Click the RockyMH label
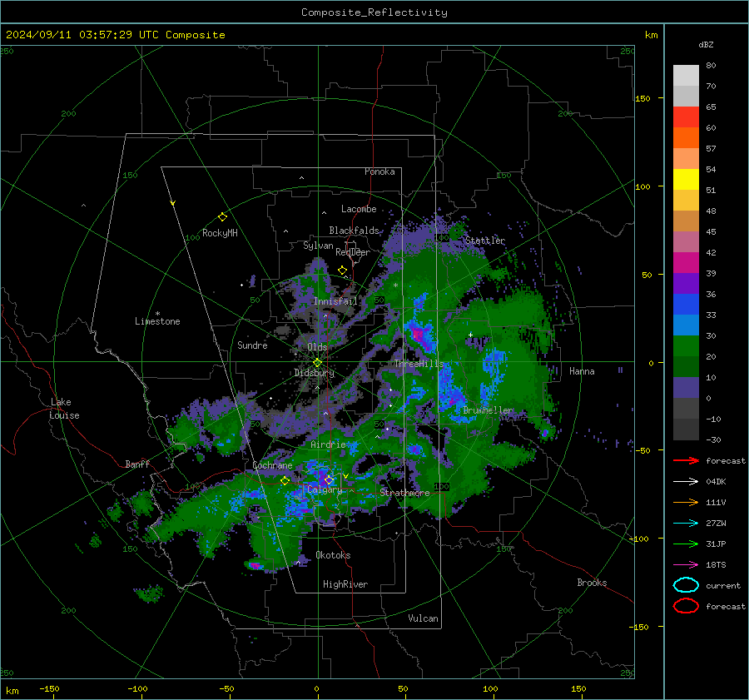This screenshot has height=700, width=749. (x=220, y=233)
